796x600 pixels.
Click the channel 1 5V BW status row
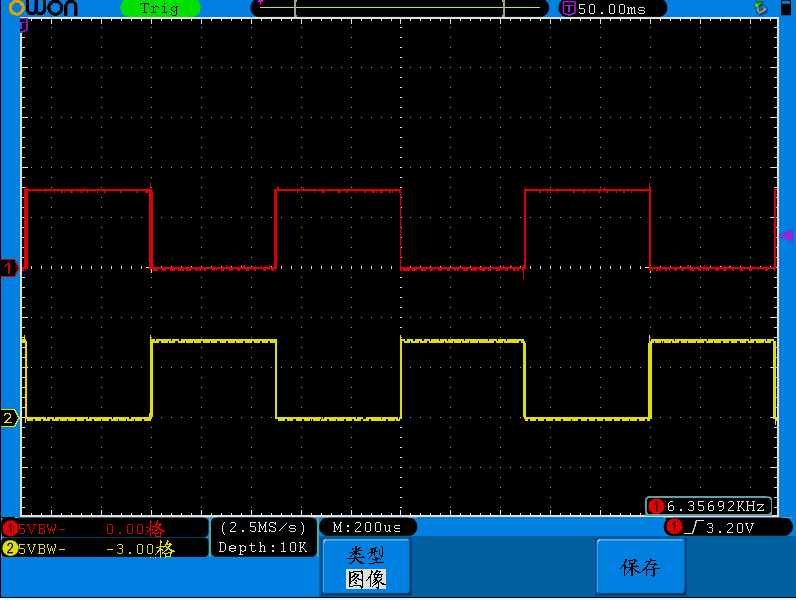point(105,528)
